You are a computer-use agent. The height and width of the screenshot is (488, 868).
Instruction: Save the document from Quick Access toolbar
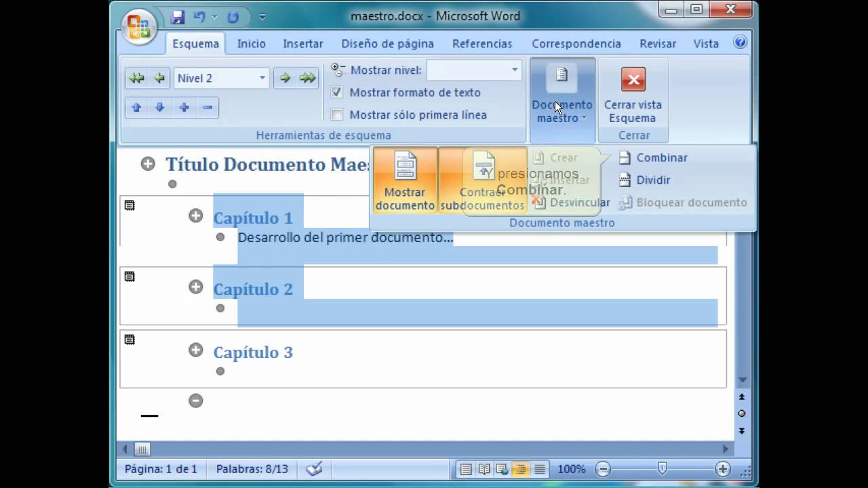[x=178, y=17]
